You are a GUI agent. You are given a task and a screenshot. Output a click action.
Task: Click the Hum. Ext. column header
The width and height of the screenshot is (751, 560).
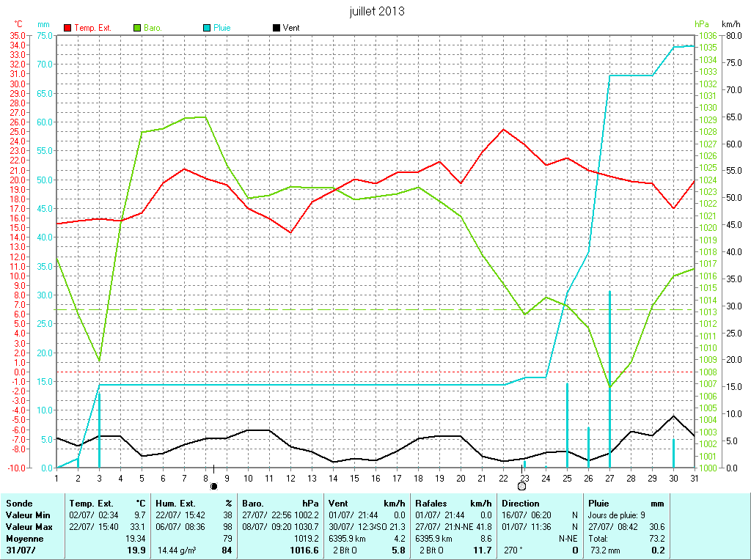177,504
